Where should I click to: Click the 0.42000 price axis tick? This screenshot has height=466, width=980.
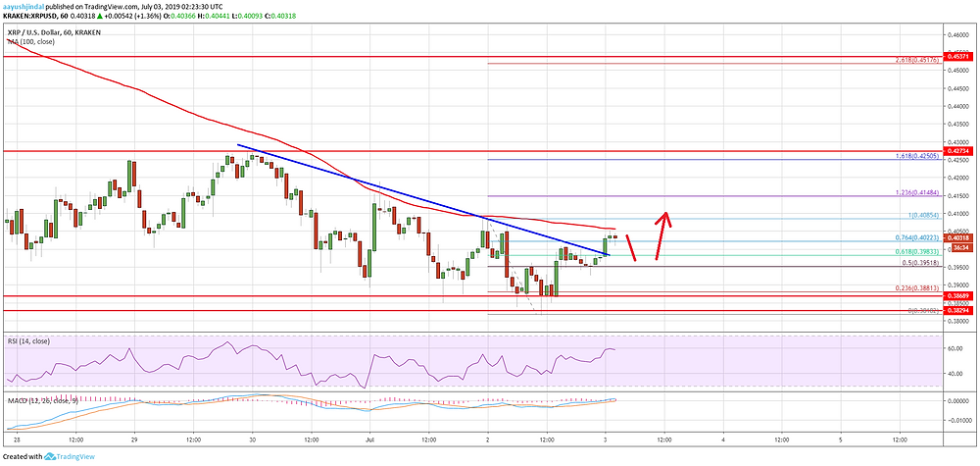coord(959,177)
